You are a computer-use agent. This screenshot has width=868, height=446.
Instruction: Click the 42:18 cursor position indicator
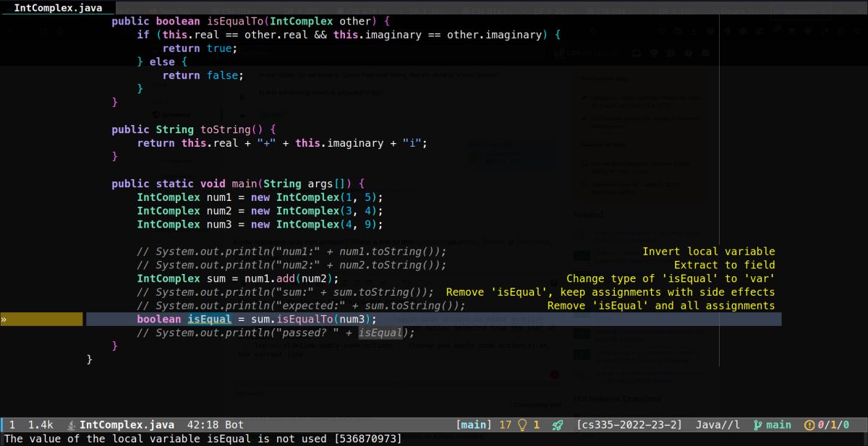pyautogui.click(x=203, y=425)
